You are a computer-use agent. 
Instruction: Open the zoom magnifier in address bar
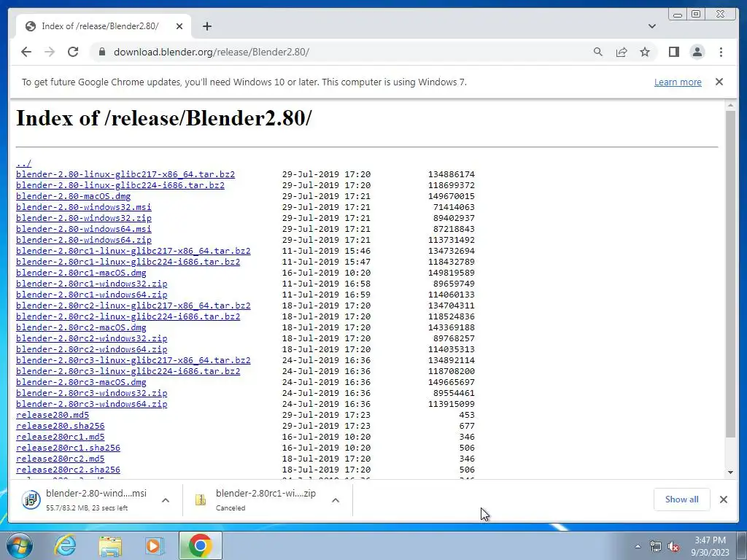598,52
